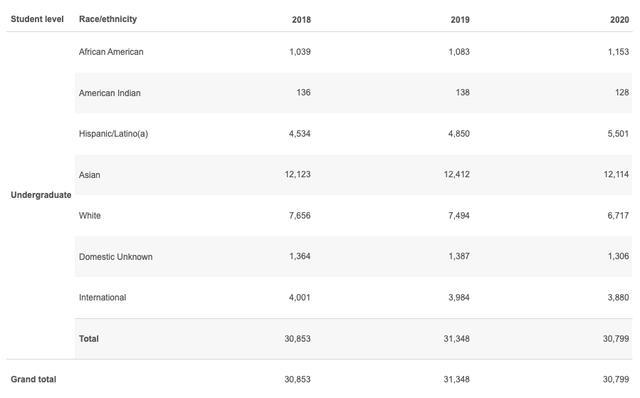Select the International row label

[x=102, y=298]
